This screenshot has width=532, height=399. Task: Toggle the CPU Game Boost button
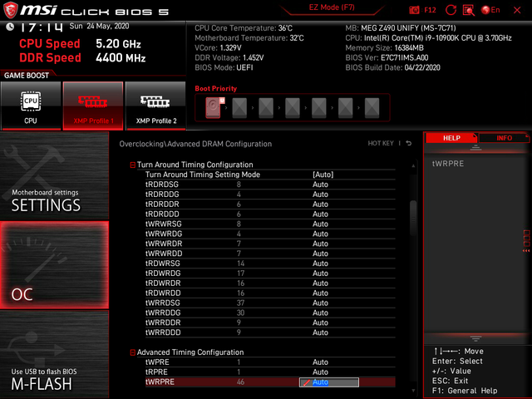[31, 106]
